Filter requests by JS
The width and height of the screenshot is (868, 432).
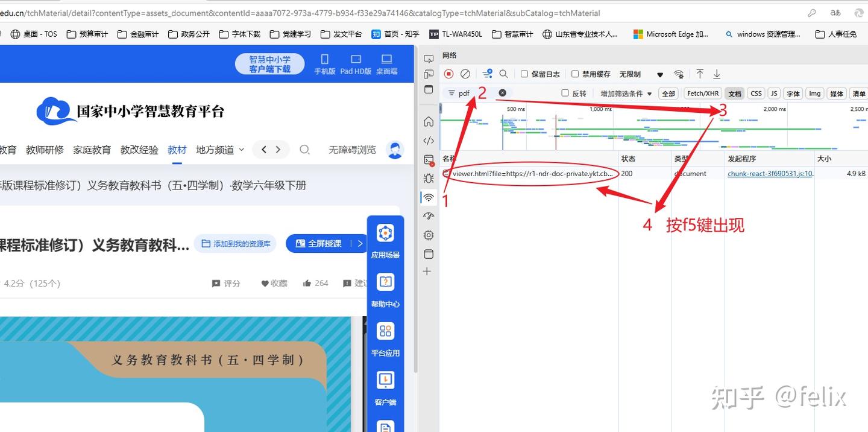tap(774, 94)
